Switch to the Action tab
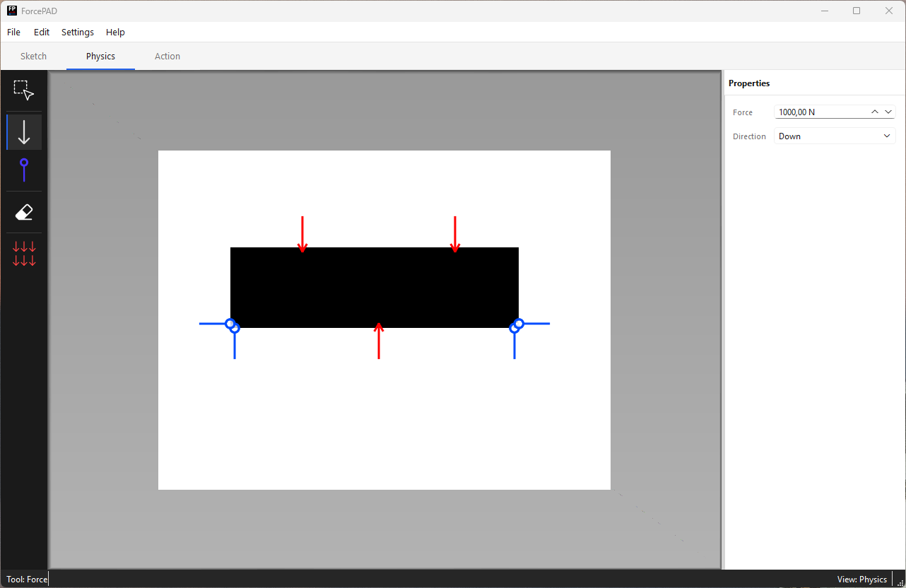The height and width of the screenshot is (588, 906). click(167, 56)
